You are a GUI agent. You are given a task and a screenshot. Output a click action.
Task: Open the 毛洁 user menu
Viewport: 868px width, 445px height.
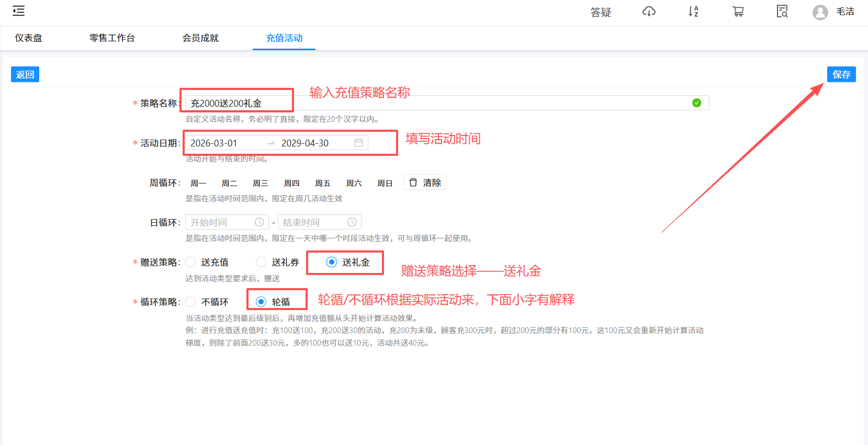pos(845,12)
